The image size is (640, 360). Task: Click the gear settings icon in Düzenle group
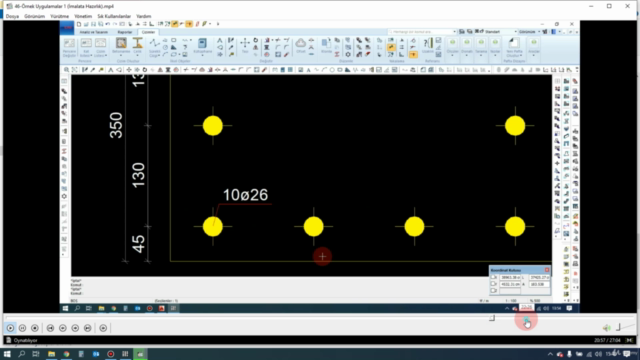(348, 54)
